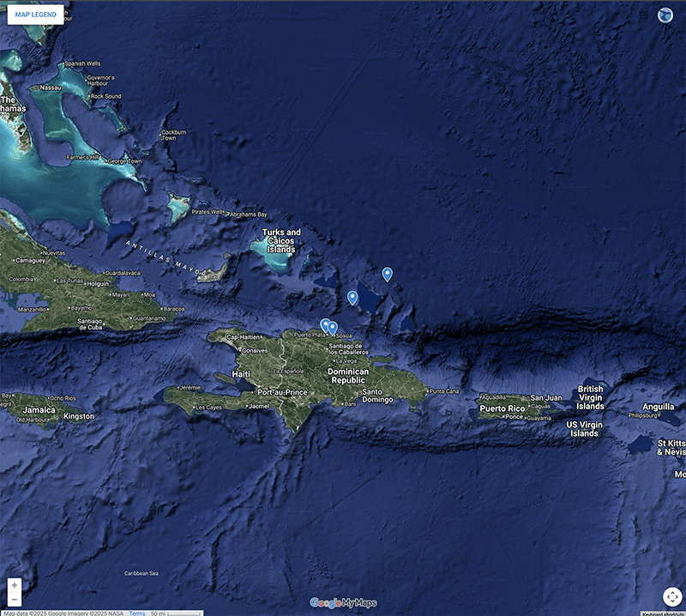Select the marker southeast of Turks and Caicos
The image size is (686, 616).
point(353,296)
